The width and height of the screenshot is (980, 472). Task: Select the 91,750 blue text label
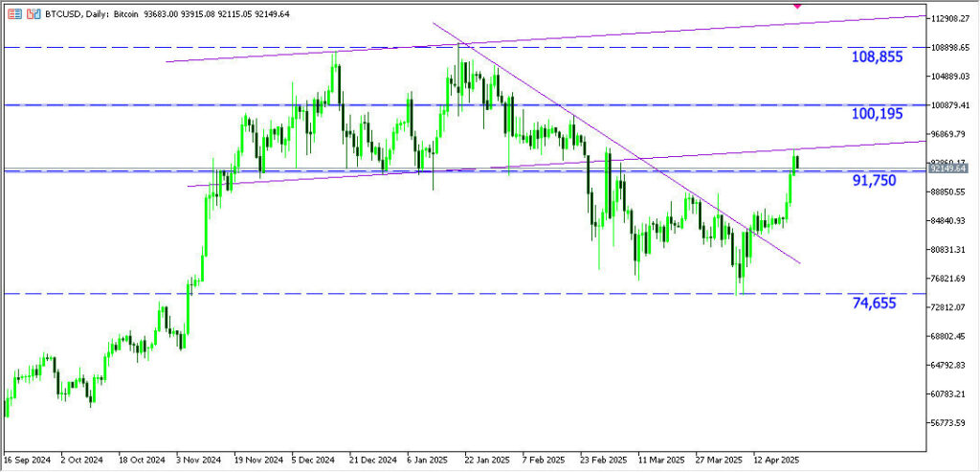[x=873, y=180]
